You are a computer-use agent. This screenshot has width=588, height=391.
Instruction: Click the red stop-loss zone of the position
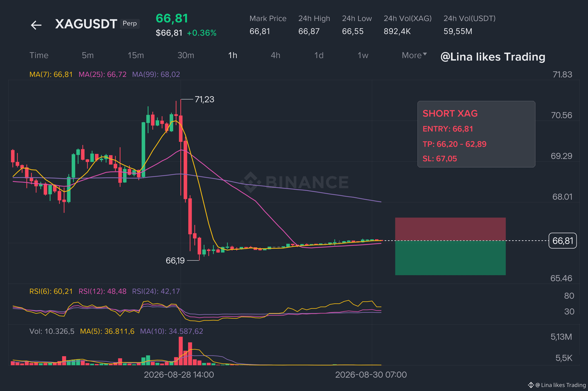point(450,229)
